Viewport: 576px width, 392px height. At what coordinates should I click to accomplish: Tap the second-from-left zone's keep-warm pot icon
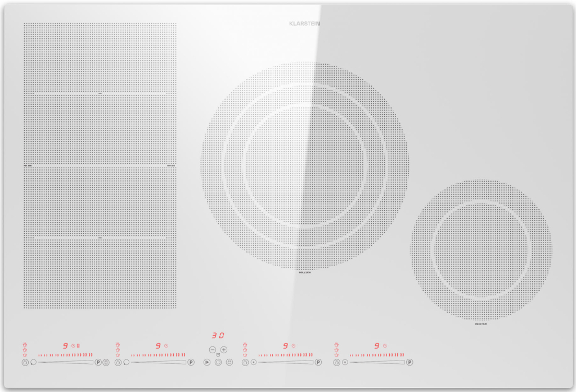pos(118,363)
